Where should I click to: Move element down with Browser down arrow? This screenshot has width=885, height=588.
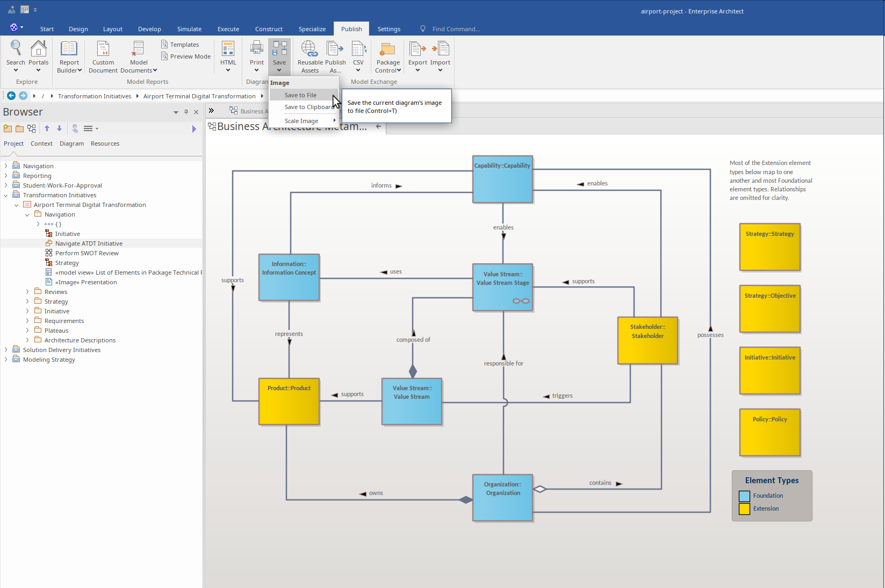tap(59, 128)
